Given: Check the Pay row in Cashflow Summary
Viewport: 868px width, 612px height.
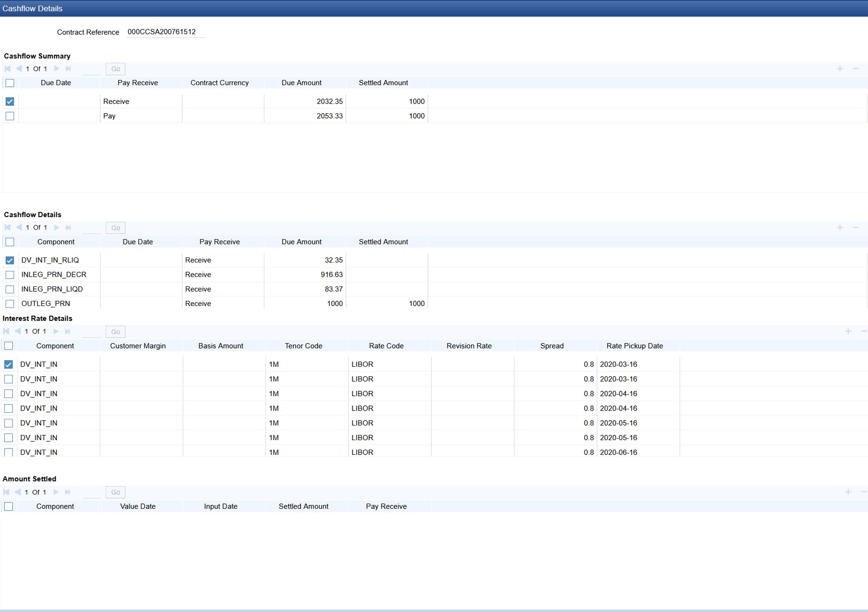Looking at the screenshot, I should pos(10,116).
